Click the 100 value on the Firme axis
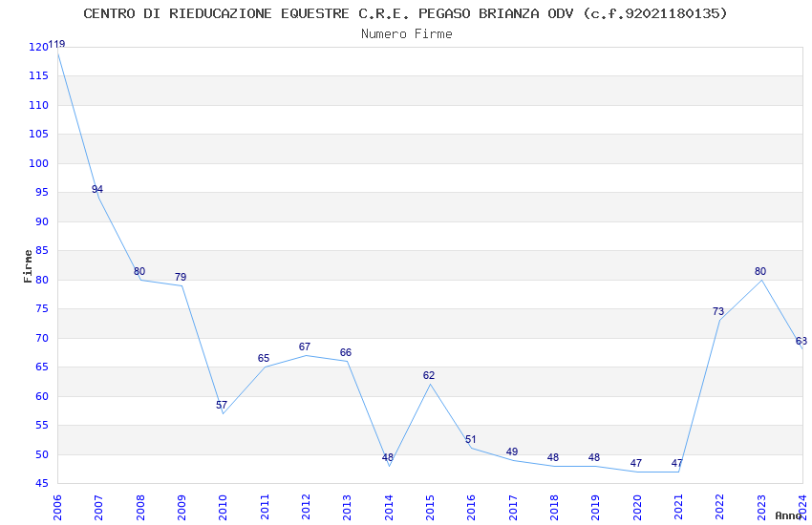The image size is (812, 525). (x=38, y=163)
